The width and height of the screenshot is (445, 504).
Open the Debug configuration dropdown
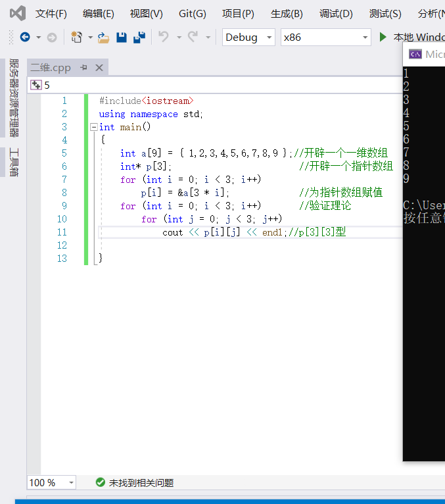(248, 38)
